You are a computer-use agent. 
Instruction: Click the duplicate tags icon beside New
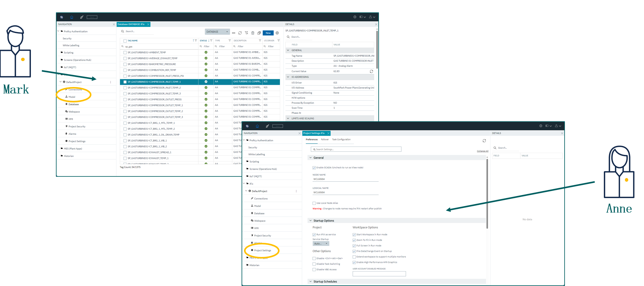coord(259,33)
